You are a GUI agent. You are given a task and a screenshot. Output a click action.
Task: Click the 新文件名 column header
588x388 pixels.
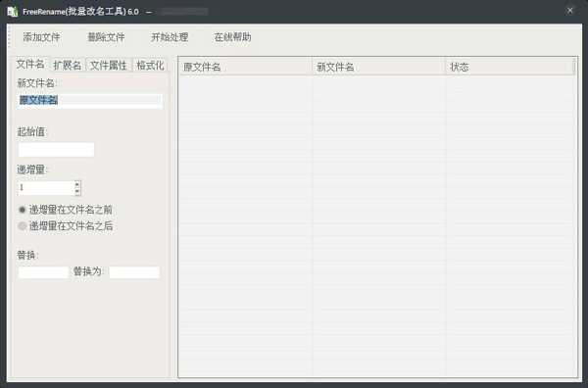point(378,67)
